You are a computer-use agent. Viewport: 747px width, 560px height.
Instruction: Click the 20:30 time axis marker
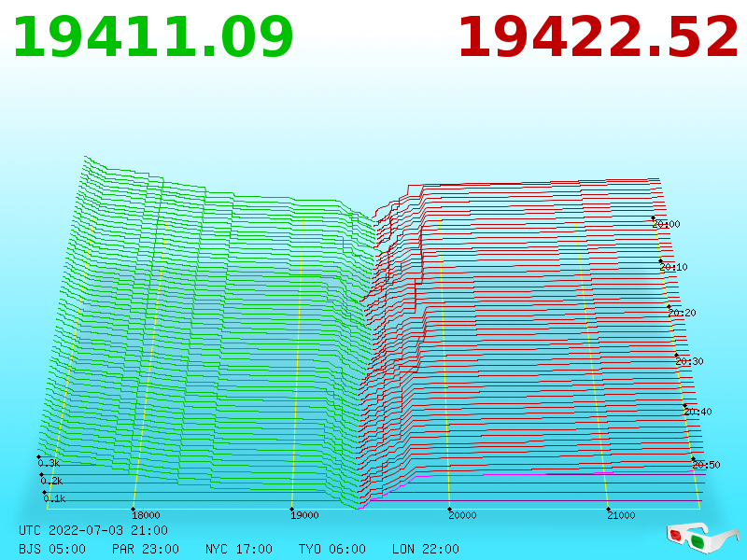point(689,361)
